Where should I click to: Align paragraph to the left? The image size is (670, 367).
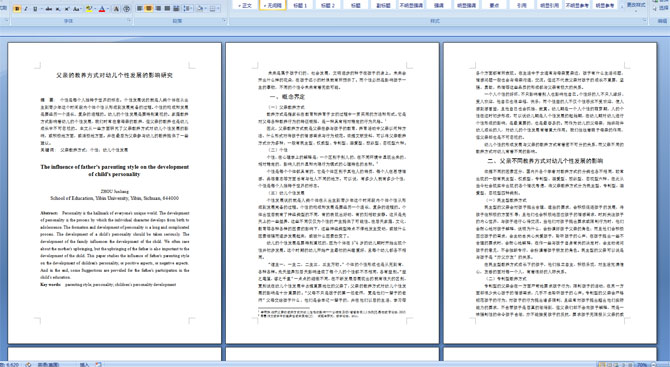tap(139, 9)
